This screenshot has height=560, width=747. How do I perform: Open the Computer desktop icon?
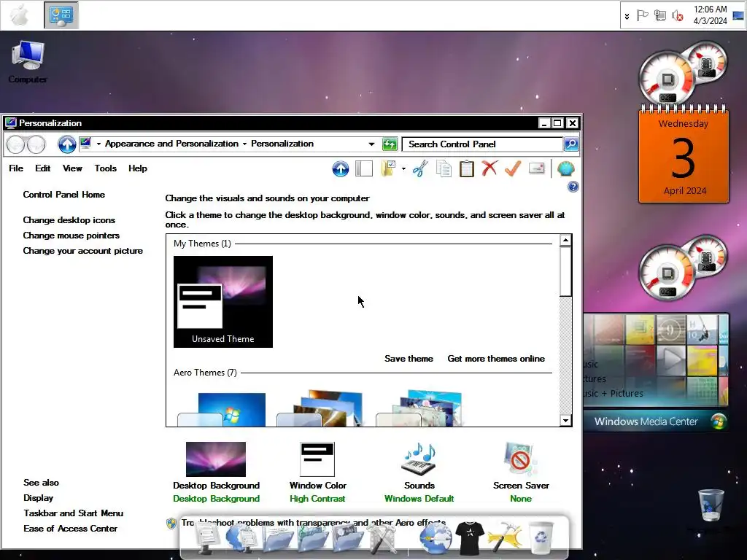28,62
